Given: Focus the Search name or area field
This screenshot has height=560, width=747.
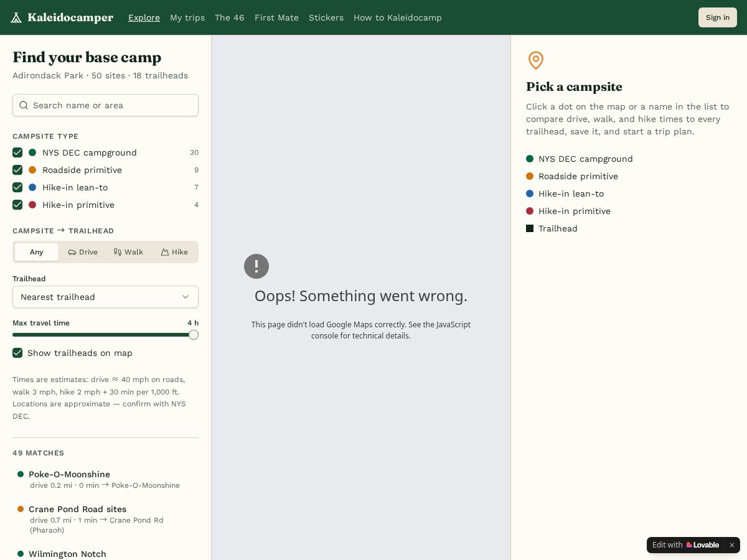Looking at the screenshot, I should point(105,105).
